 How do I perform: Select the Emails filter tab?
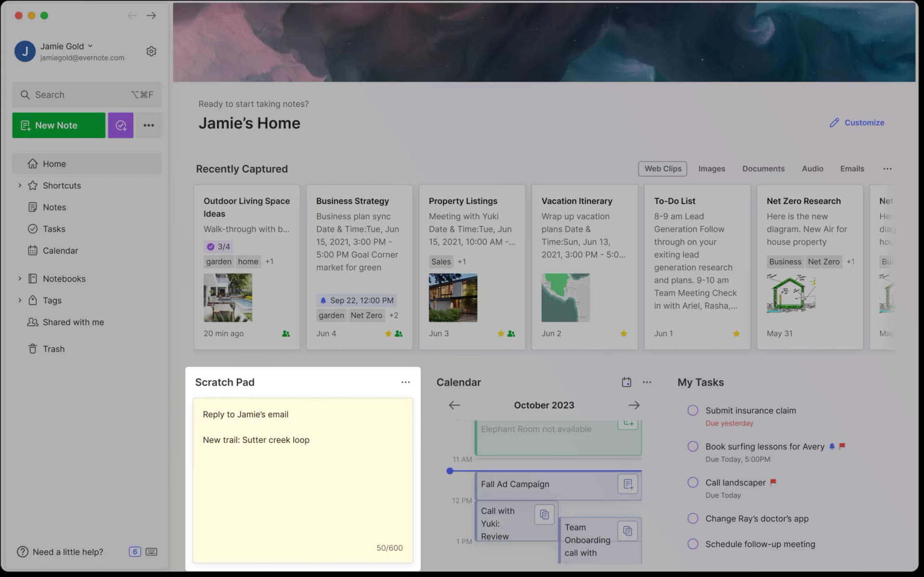[852, 169]
